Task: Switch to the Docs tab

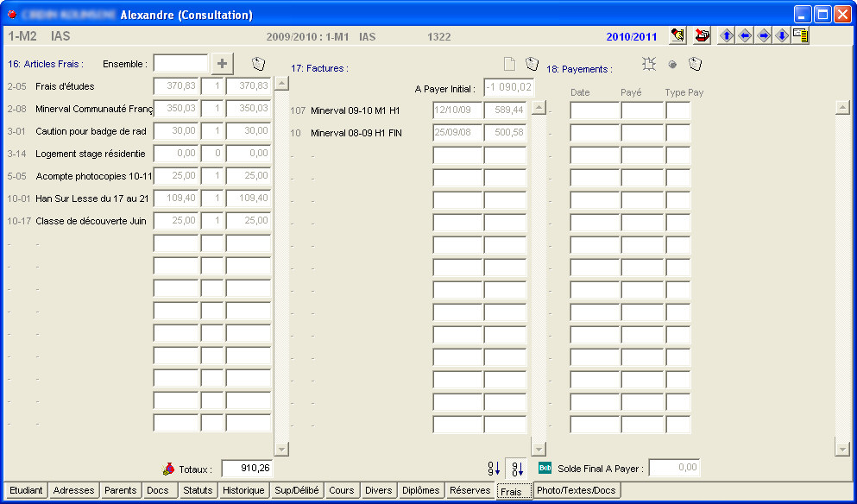Action: [x=161, y=490]
